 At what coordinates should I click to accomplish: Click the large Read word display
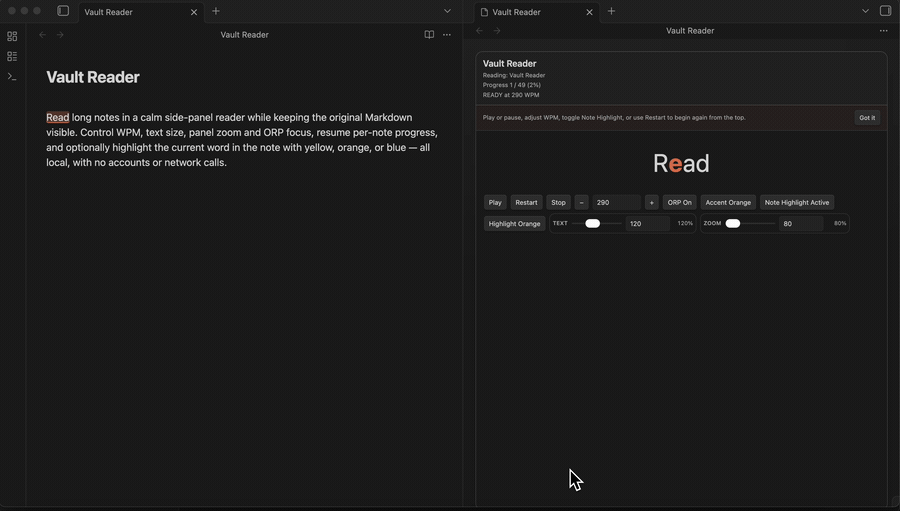tap(681, 164)
